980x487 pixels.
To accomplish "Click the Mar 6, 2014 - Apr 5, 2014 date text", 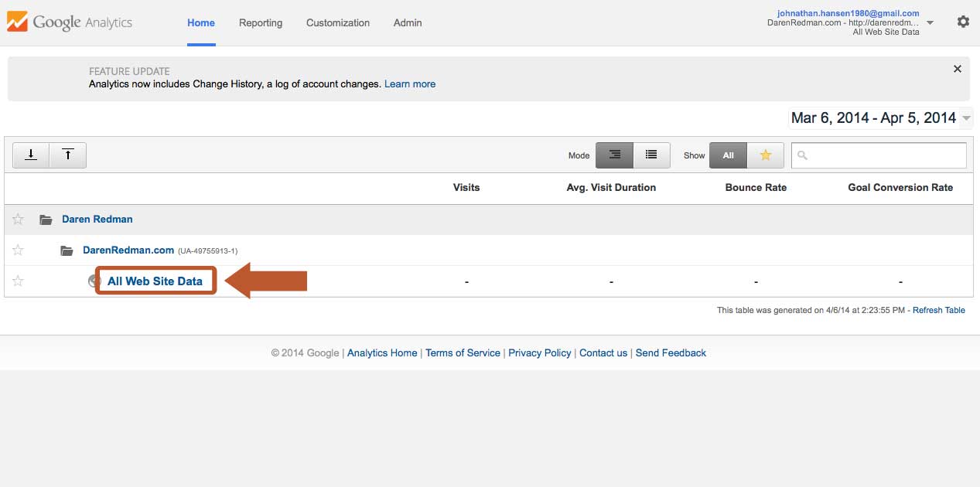I will pos(874,118).
